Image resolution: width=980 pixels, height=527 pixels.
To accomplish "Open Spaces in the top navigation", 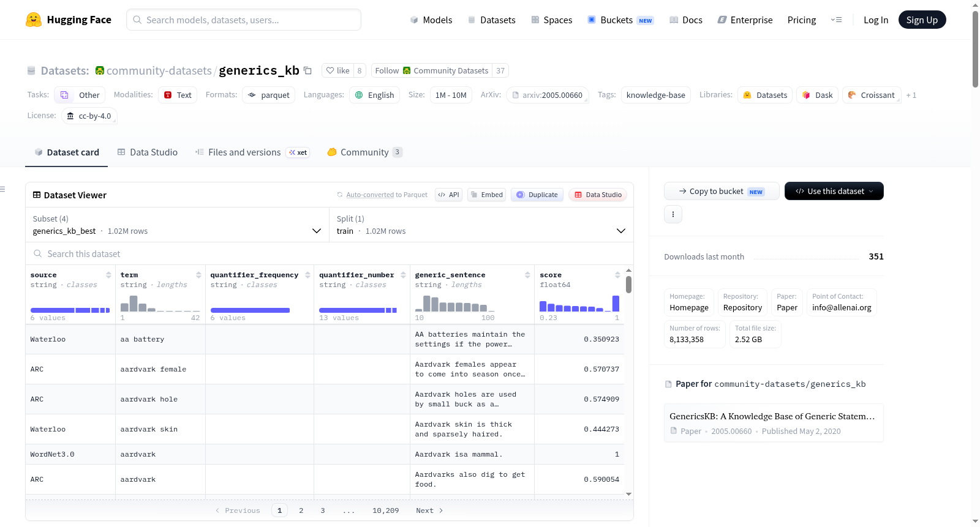I will pyautogui.click(x=552, y=20).
